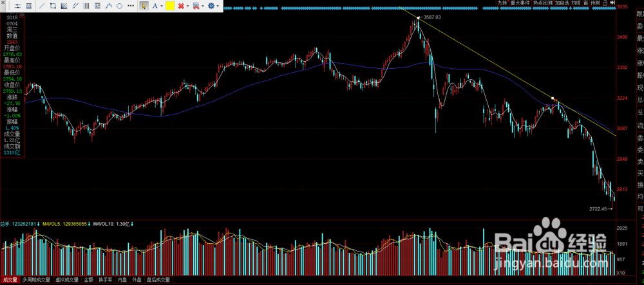The height and width of the screenshot is (285, 644).
Task: Click the 九转 indicator button
Action: click(503, 3)
